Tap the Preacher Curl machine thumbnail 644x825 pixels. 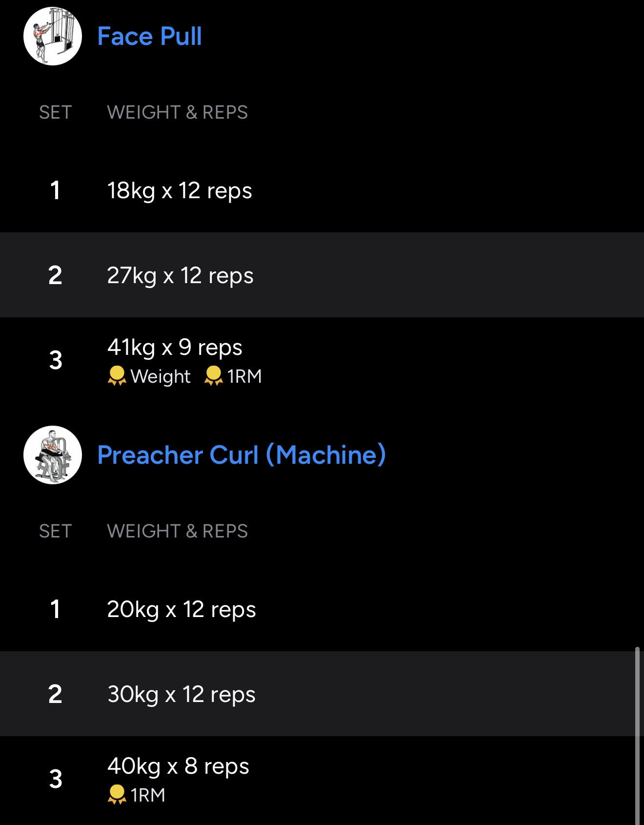(x=53, y=455)
